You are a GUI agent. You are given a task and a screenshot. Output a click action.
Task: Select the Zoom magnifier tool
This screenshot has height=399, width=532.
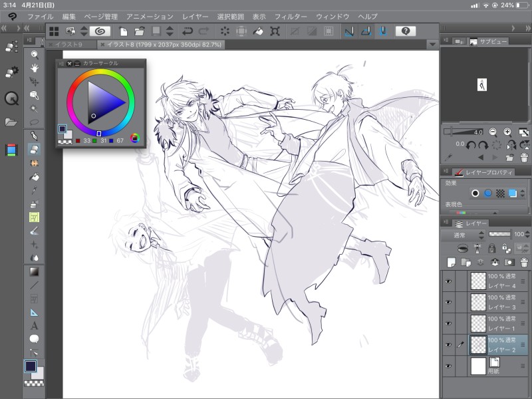35,55
